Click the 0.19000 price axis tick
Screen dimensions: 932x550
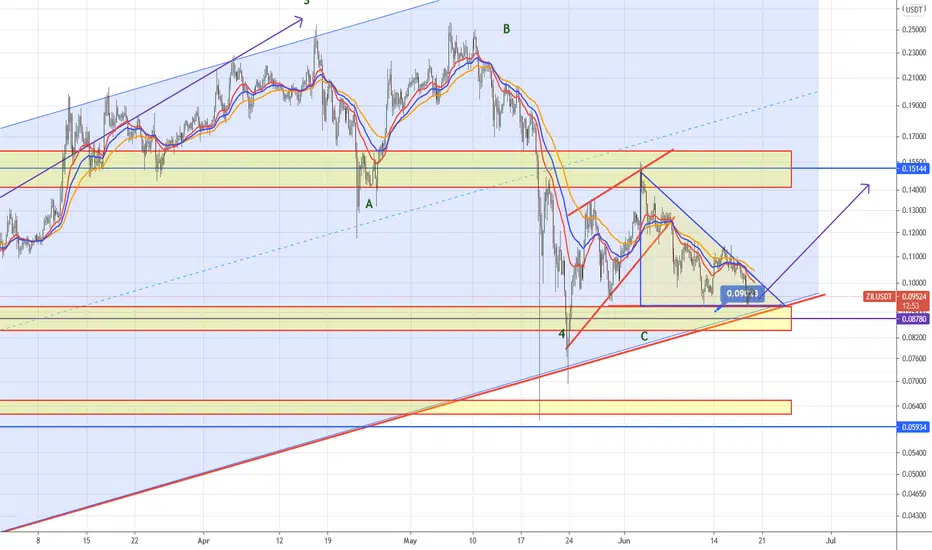pos(914,106)
